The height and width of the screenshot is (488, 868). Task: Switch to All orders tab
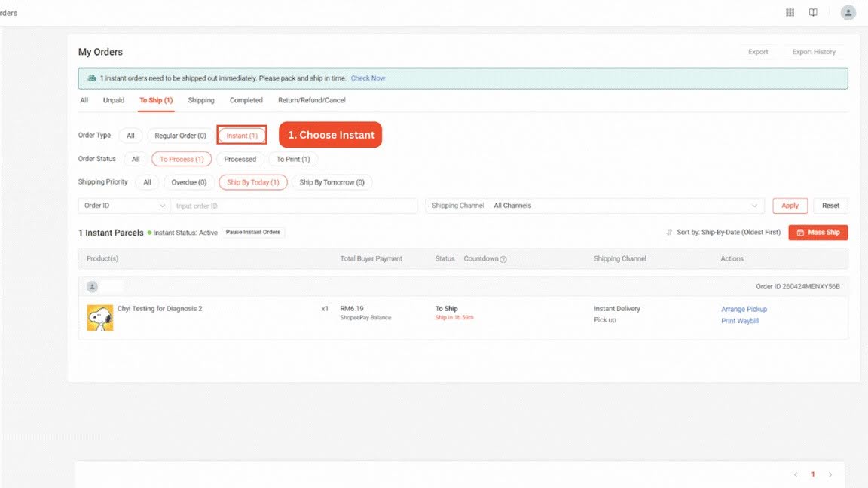point(84,100)
